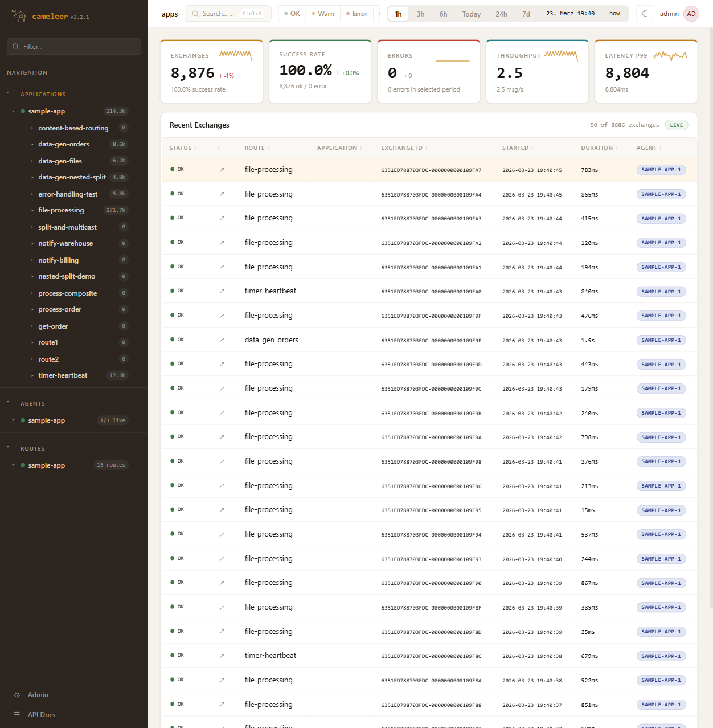Image resolution: width=713 pixels, height=728 pixels.
Task: Toggle the Error status filter
Action: [356, 14]
